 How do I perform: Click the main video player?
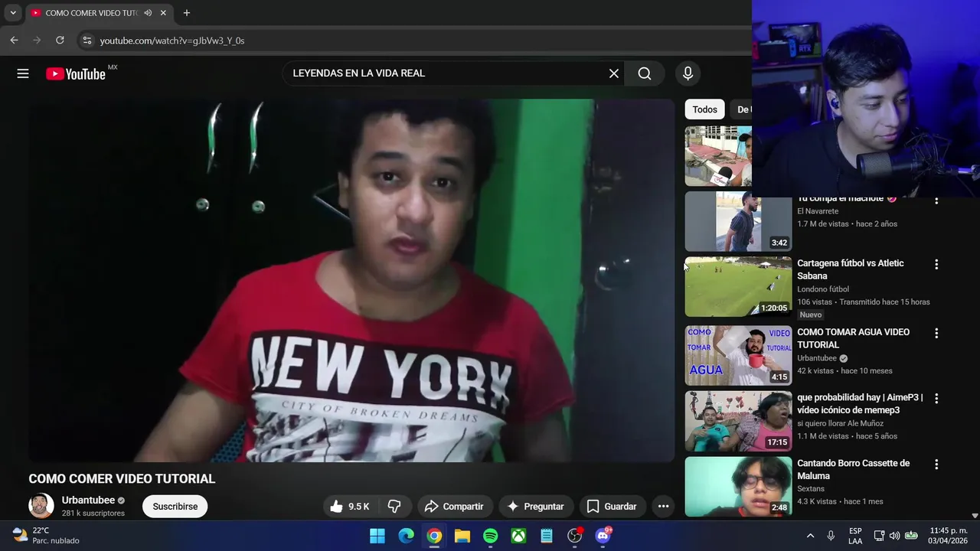(351, 281)
